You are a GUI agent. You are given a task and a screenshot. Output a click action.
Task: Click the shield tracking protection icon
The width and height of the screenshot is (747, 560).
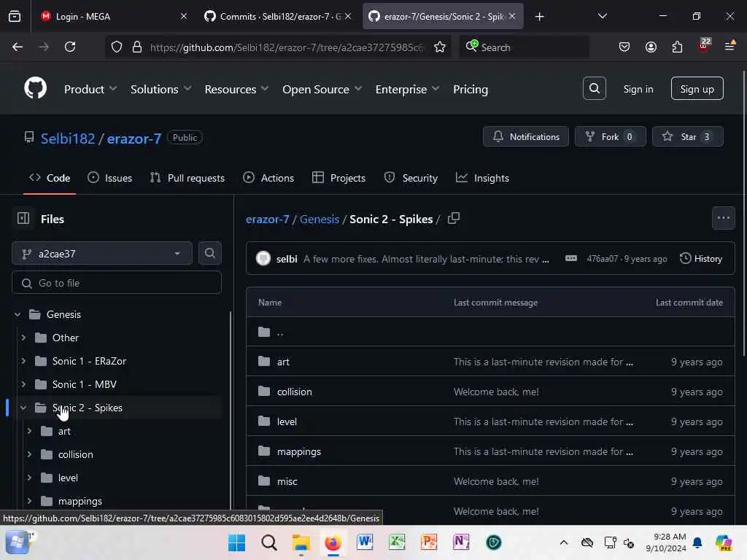[117, 47]
